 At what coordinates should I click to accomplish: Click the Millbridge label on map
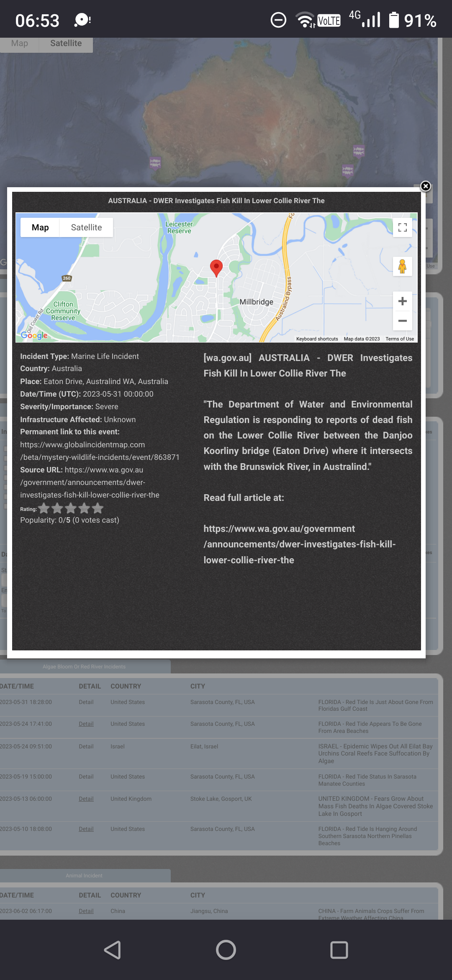pyautogui.click(x=256, y=302)
